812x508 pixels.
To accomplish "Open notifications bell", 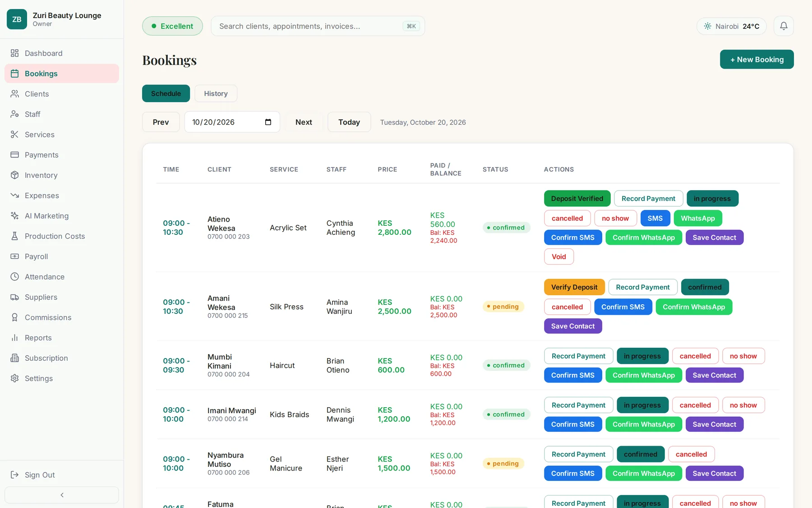I will 784,26.
